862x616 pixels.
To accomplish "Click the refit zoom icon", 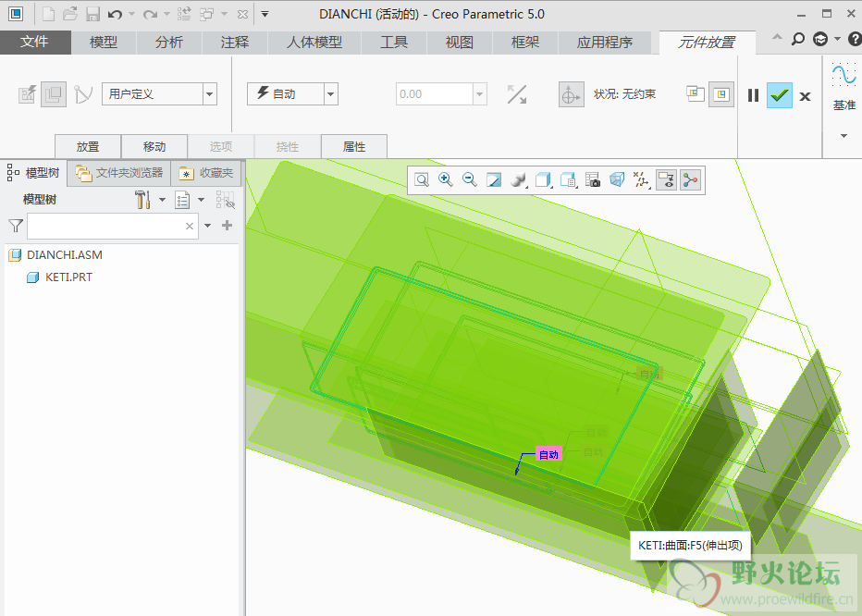I will (422, 179).
